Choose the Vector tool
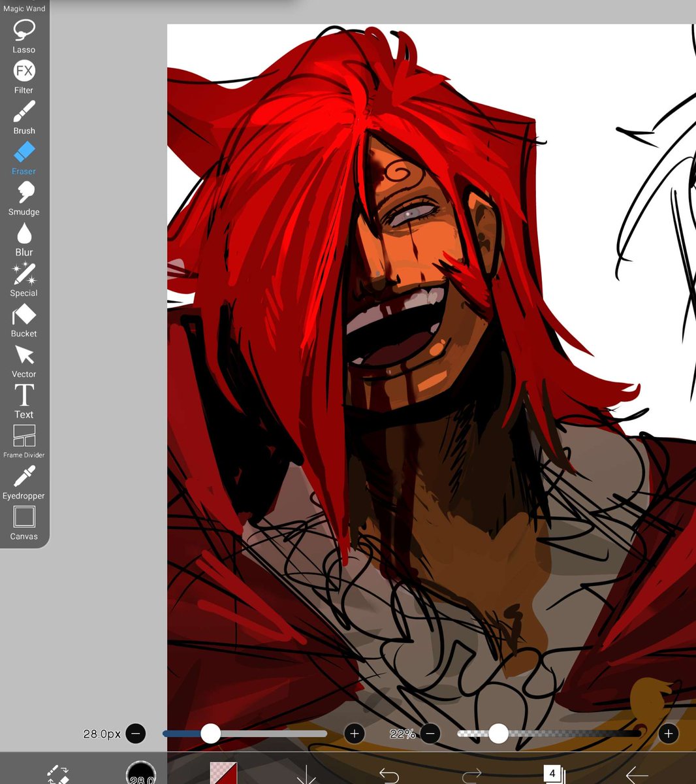This screenshot has width=696, height=784. 24,361
